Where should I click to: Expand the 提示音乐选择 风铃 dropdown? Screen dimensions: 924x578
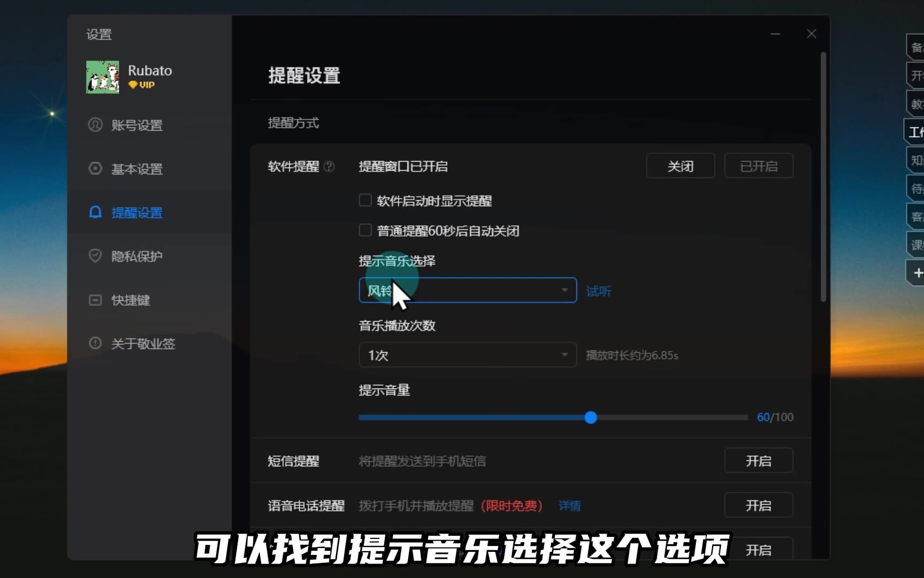tap(467, 290)
